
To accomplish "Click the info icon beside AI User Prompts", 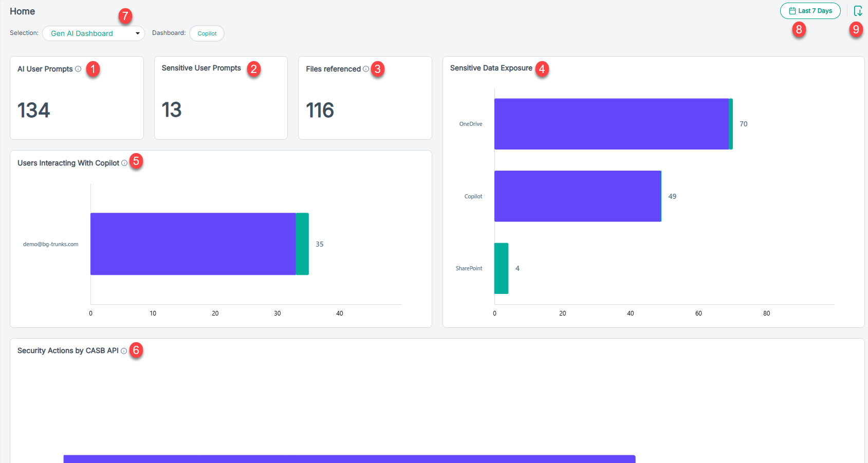I will point(78,69).
